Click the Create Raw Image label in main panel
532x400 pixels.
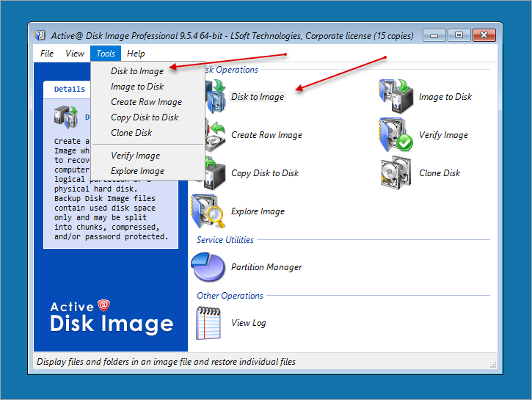266,135
